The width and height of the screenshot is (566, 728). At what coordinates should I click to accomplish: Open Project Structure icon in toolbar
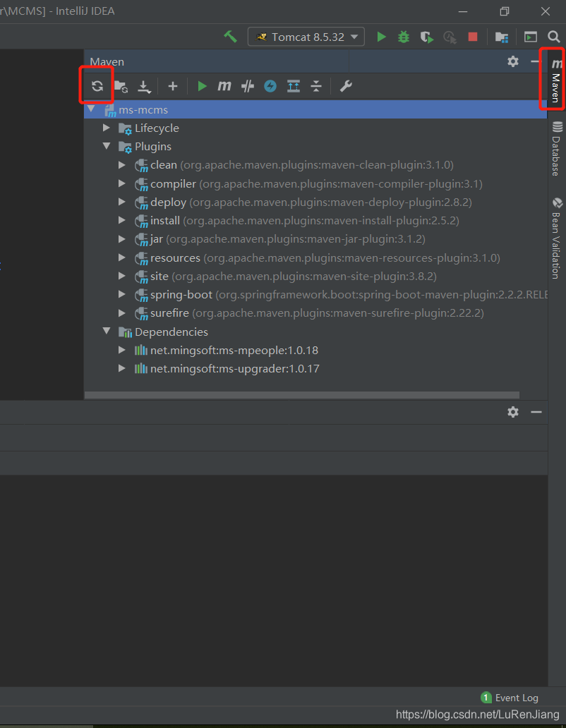coord(502,37)
